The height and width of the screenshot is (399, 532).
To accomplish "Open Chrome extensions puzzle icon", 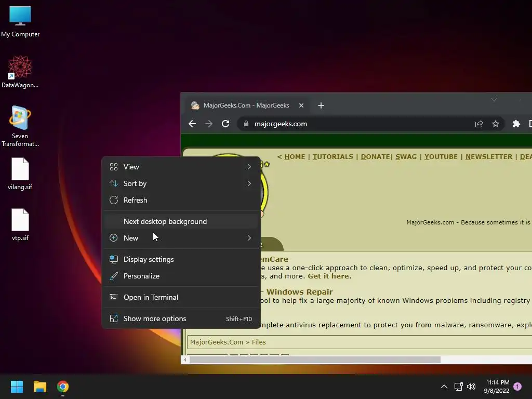I will [516, 124].
